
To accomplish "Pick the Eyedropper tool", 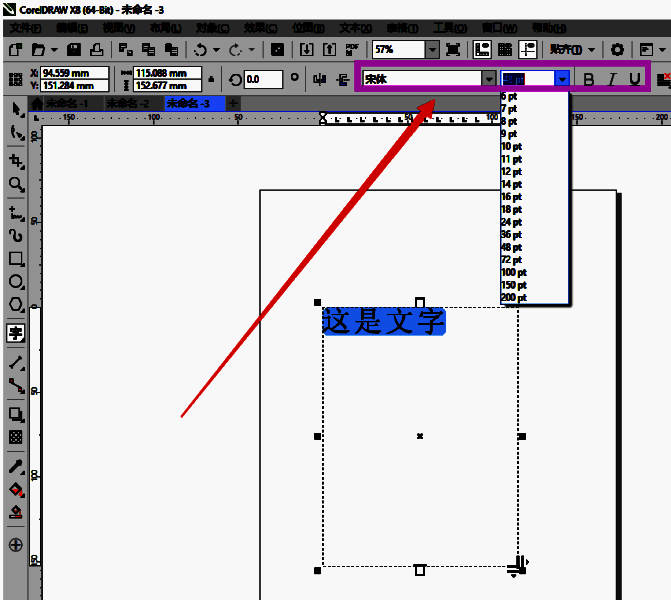I will coord(16,467).
